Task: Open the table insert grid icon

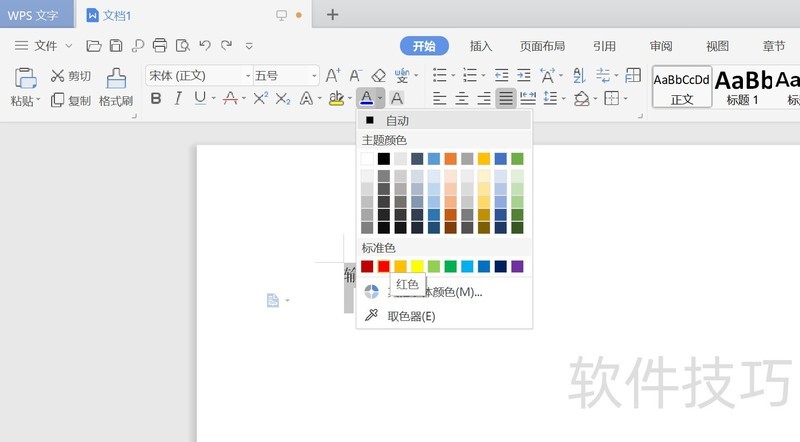Action: pos(633,75)
